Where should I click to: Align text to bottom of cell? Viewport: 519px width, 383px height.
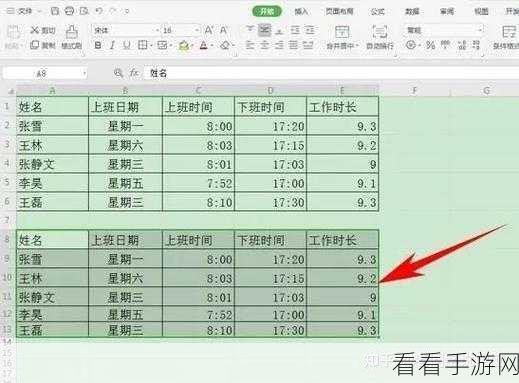pos(280,31)
